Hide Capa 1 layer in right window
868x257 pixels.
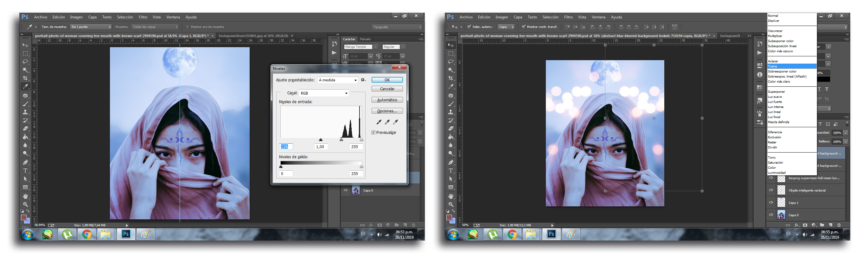771,203
